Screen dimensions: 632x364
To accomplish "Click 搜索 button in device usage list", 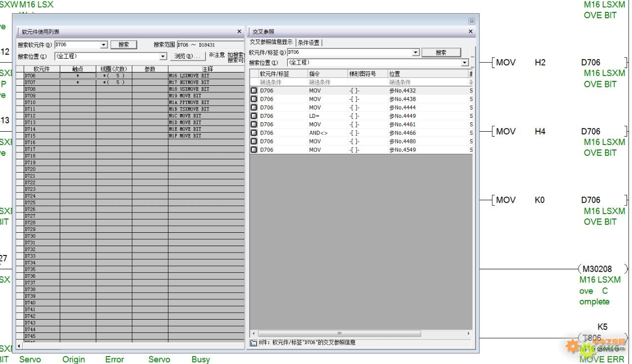I will point(123,45).
